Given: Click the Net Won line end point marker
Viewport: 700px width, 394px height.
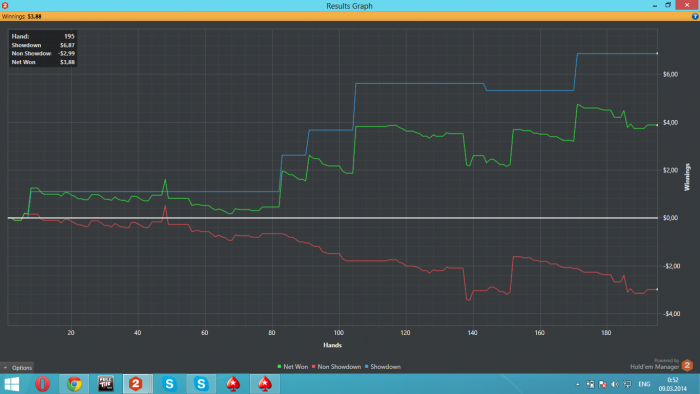Looking at the screenshot, I should 657,125.
